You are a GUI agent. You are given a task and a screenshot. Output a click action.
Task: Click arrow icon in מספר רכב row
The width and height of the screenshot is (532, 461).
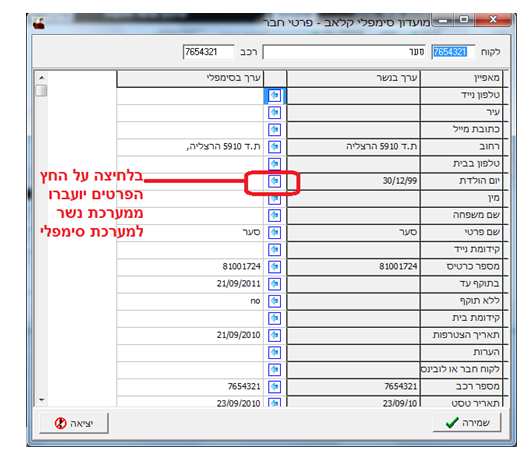tap(274, 386)
